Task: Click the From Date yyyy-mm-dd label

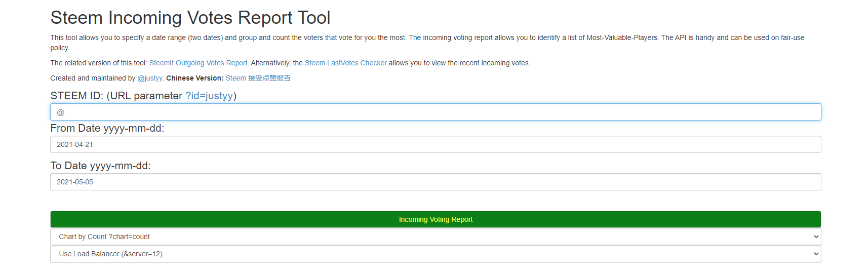Action: [x=107, y=128]
